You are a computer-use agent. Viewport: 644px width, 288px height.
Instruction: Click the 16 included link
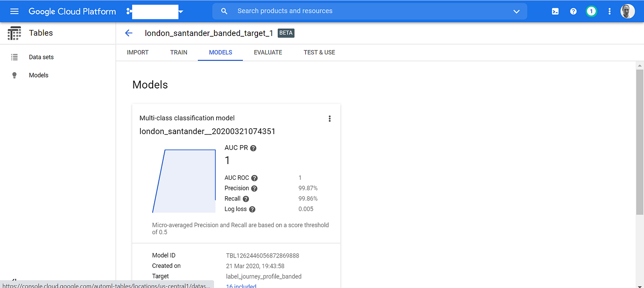[241, 286]
